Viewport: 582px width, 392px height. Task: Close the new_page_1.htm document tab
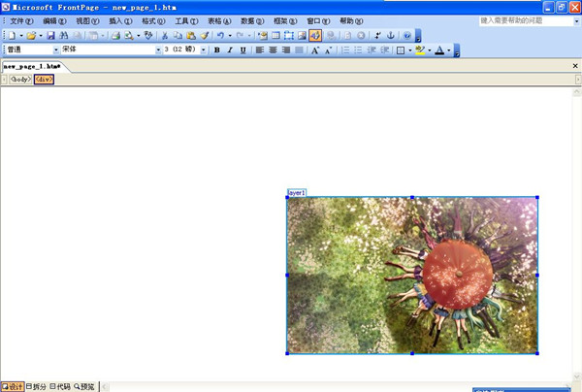click(575, 66)
